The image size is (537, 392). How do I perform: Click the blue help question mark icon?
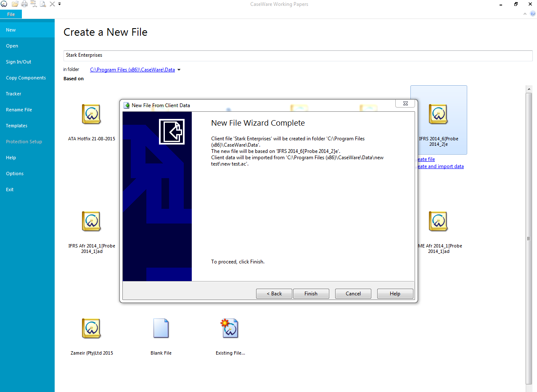tap(533, 14)
